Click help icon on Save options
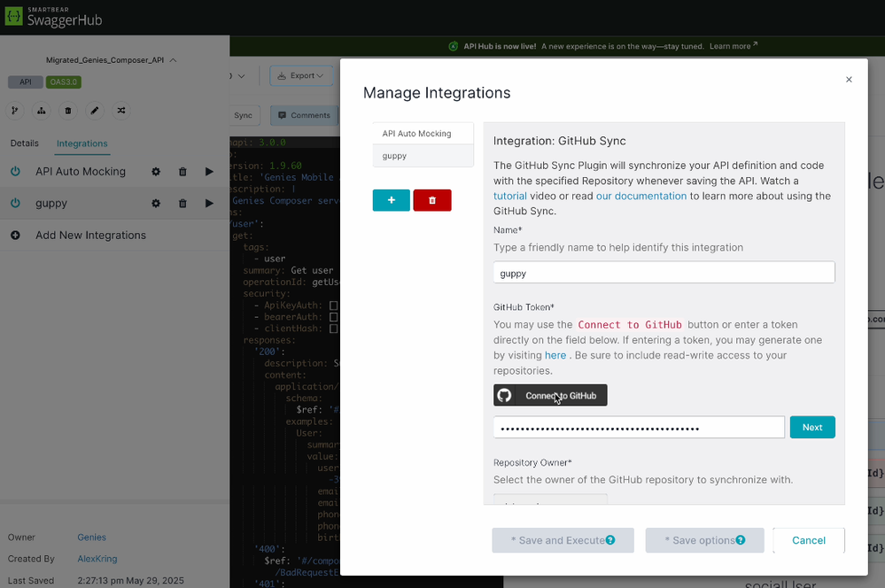The image size is (885, 588). coord(741,540)
